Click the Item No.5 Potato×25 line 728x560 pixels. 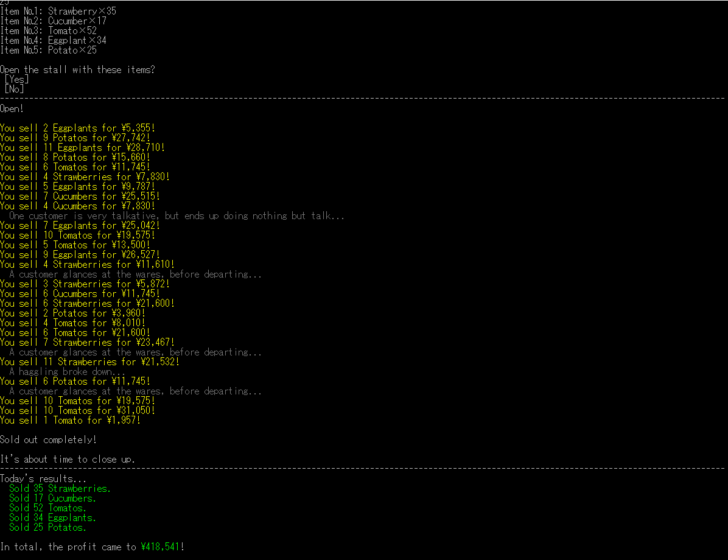(49, 50)
